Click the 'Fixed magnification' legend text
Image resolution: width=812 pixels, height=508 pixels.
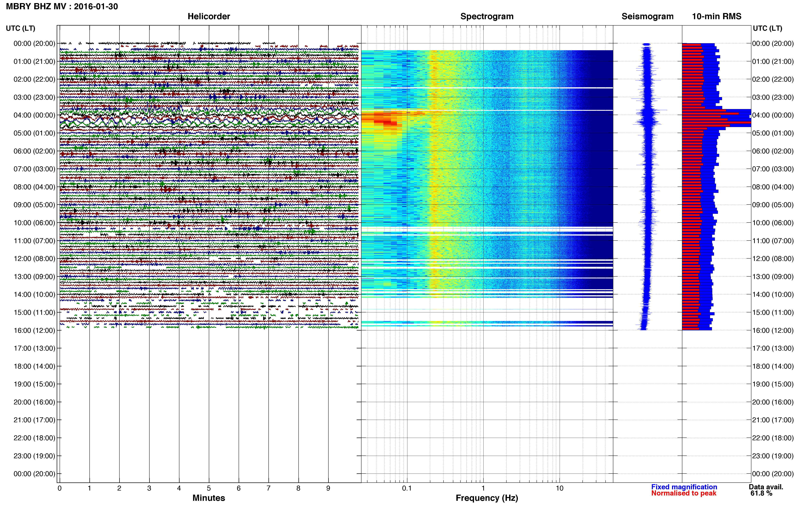click(684, 487)
